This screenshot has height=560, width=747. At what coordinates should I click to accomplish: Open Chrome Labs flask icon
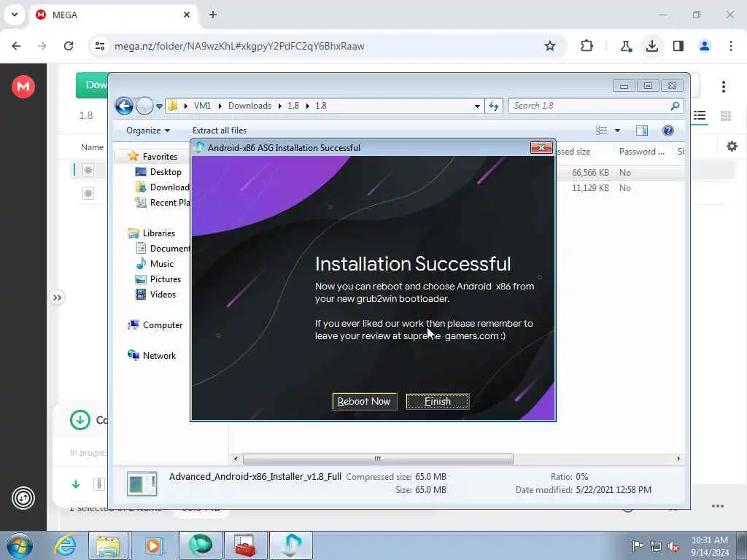coord(626,46)
